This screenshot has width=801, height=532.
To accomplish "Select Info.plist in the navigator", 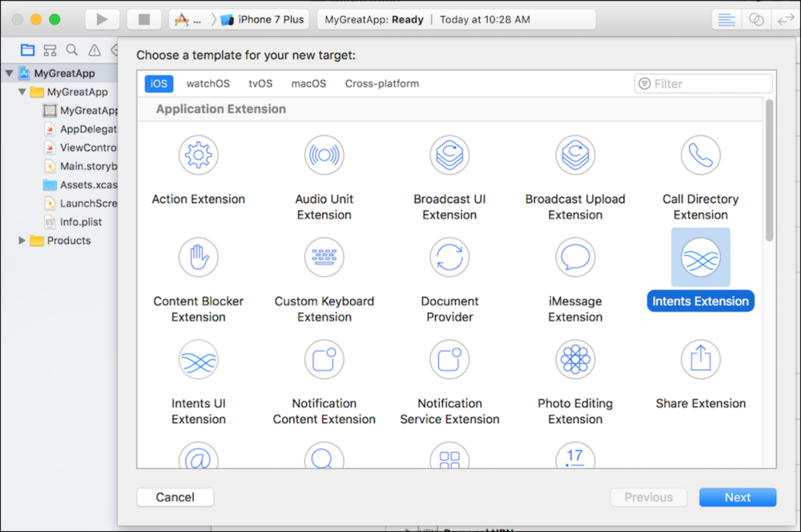I will coord(73,222).
